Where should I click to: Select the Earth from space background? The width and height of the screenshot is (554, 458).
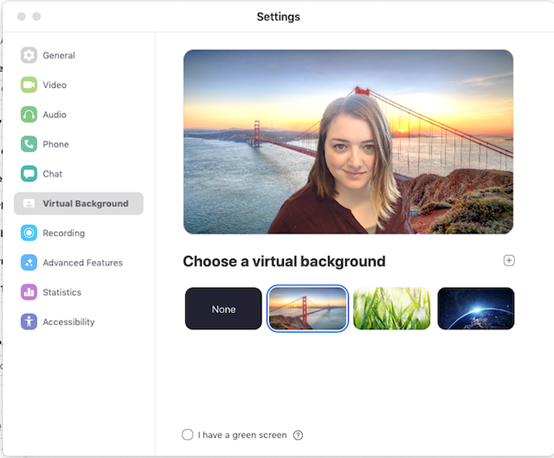tap(476, 309)
